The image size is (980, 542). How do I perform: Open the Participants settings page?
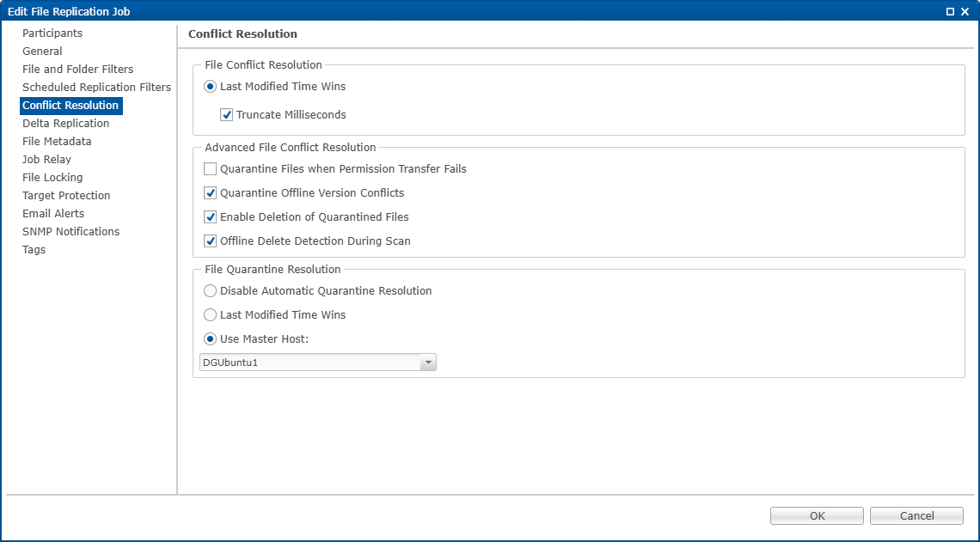(x=52, y=33)
